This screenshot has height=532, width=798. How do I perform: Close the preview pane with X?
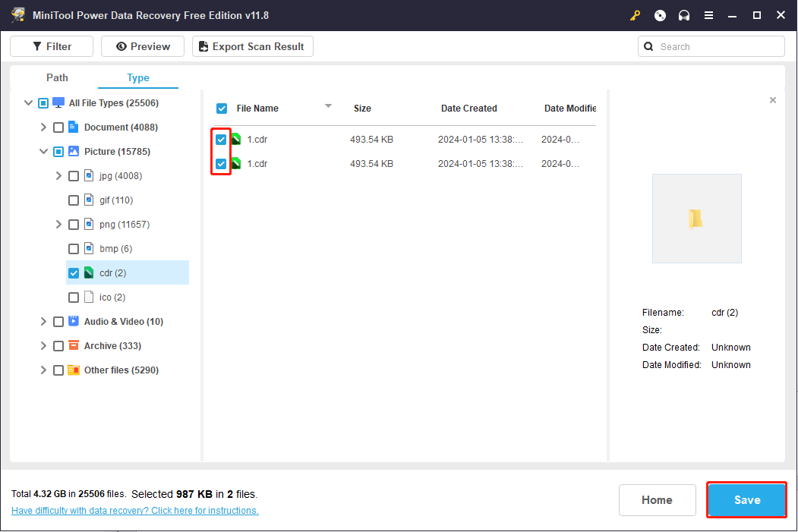[773, 100]
